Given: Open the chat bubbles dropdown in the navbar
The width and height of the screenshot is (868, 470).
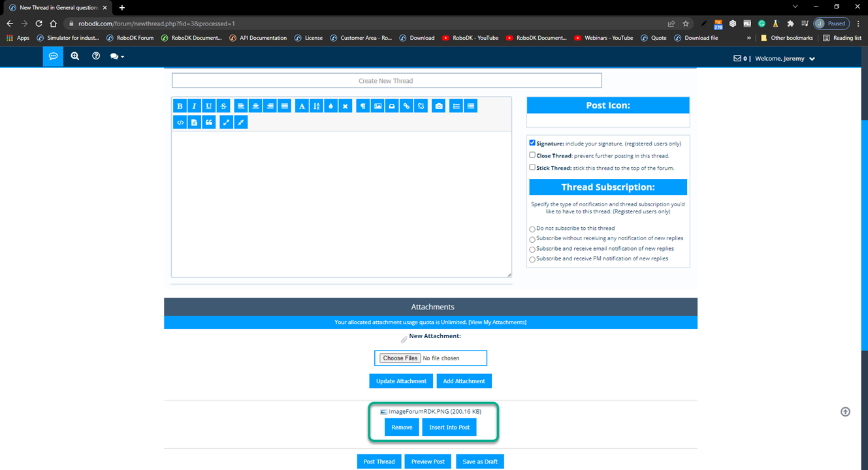Looking at the screenshot, I should coord(117,57).
